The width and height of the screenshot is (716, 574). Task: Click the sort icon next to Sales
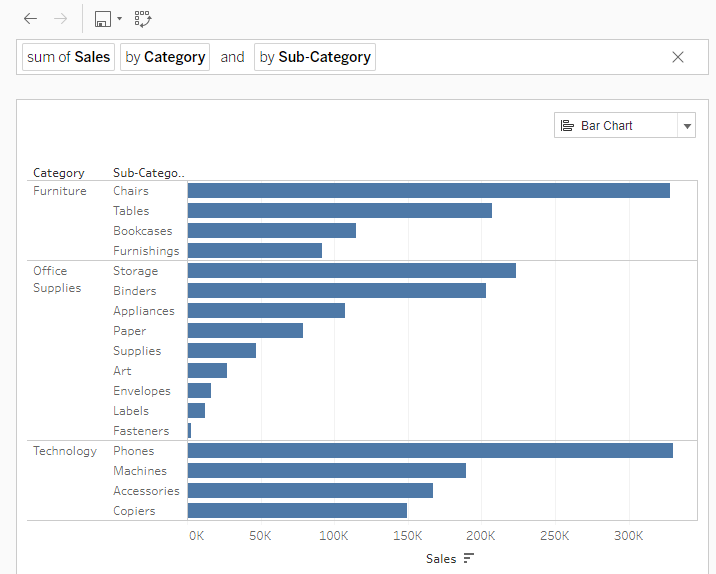[x=469, y=558]
